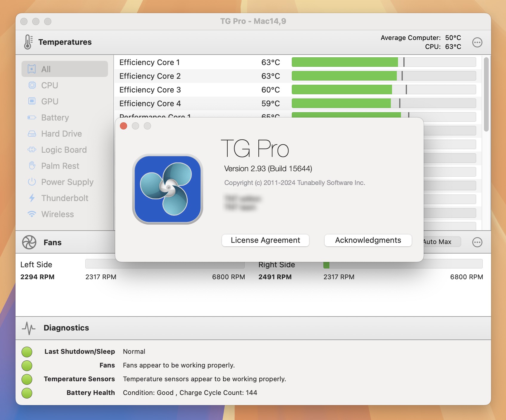506x420 pixels.
Task: Click green status dot for Temperature Sensors
Action: click(x=27, y=379)
